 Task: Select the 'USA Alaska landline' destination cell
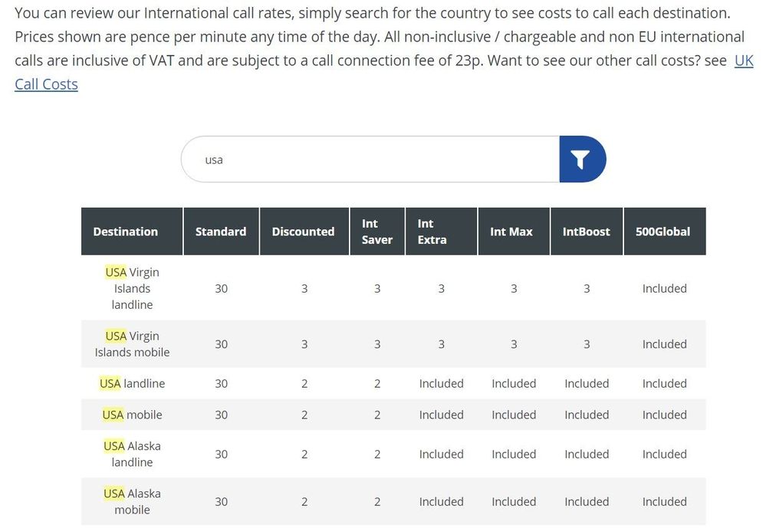click(x=132, y=454)
